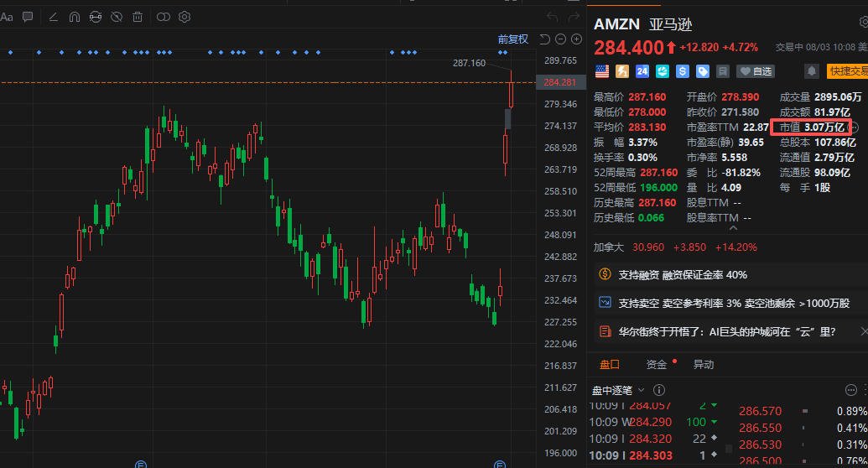The image size is (868, 468).
Task: Click the blue 24 hour trading icon
Action: click(x=642, y=71)
